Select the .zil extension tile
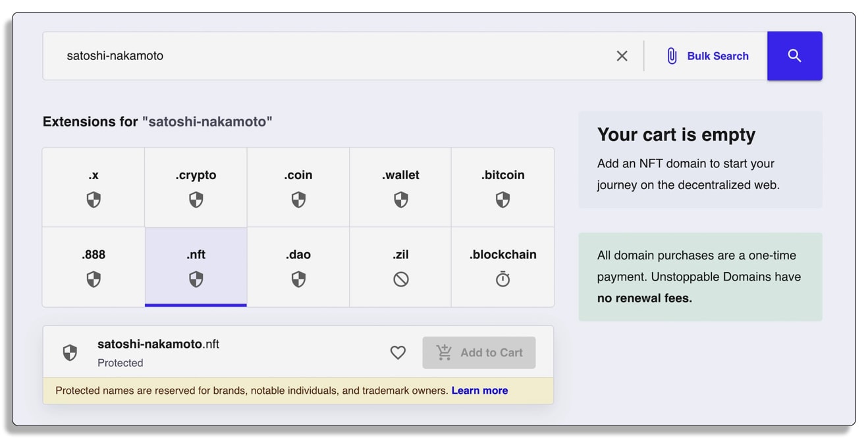Viewport: 868px width, 438px height. coord(400,267)
